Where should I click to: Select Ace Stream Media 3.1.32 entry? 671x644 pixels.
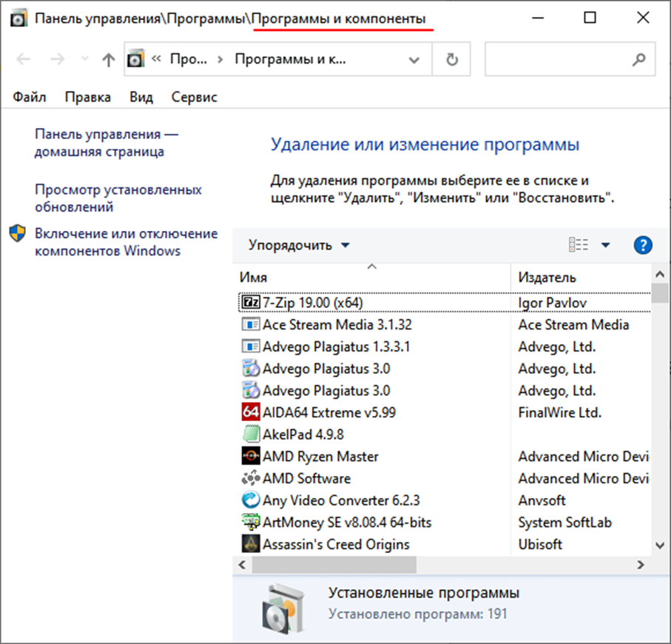(x=337, y=324)
